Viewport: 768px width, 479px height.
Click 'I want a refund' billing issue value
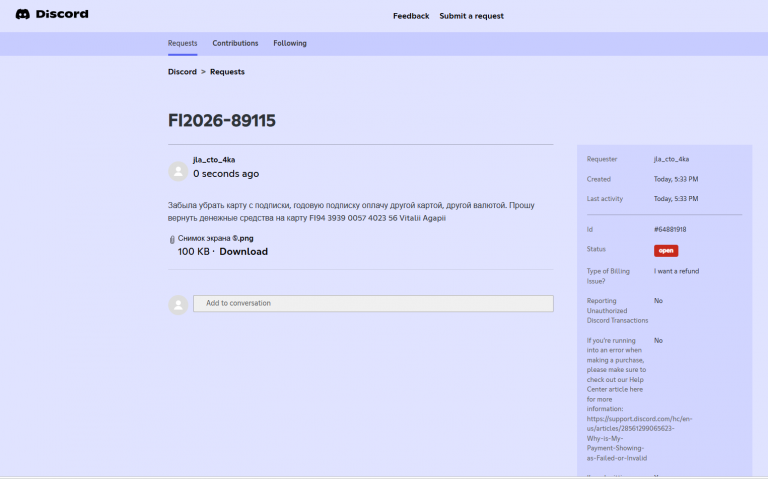(676, 271)
